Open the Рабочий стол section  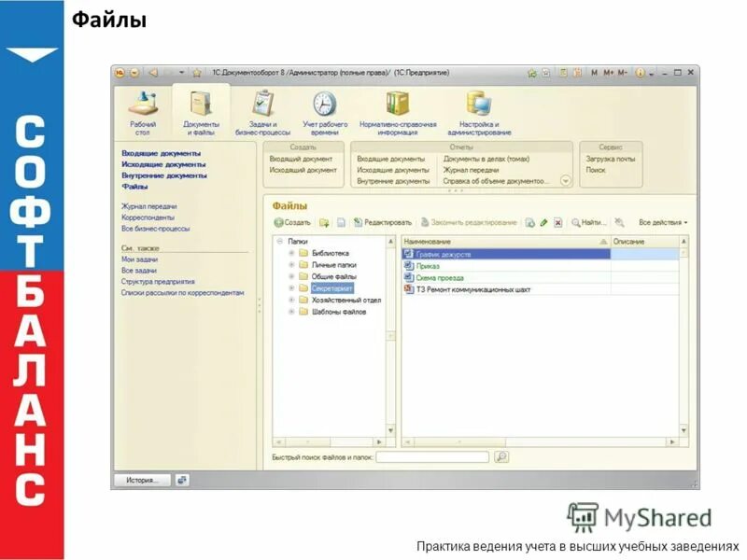click(x=143, y=113)
